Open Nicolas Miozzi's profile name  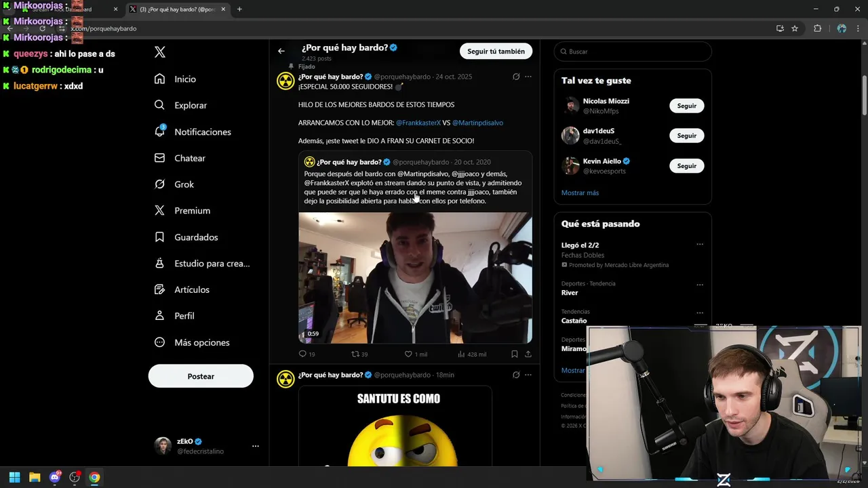[606, 101]
